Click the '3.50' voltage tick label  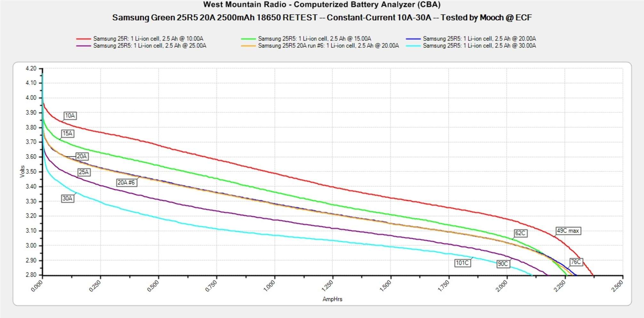tap(31, 171)
